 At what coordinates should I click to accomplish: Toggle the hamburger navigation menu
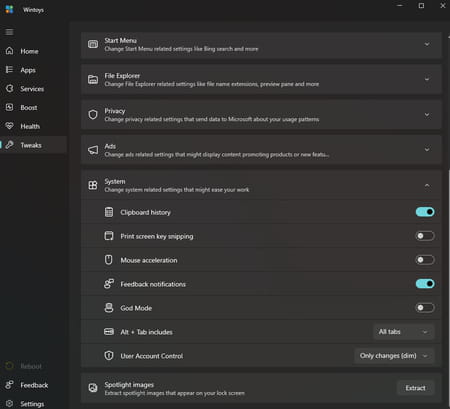click(x=9, y=32)
